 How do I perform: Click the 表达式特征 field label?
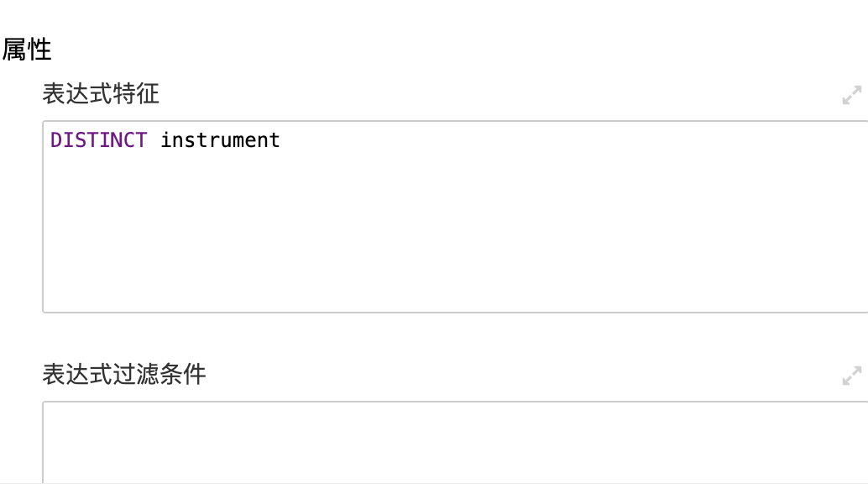click(x=101, y=94)
